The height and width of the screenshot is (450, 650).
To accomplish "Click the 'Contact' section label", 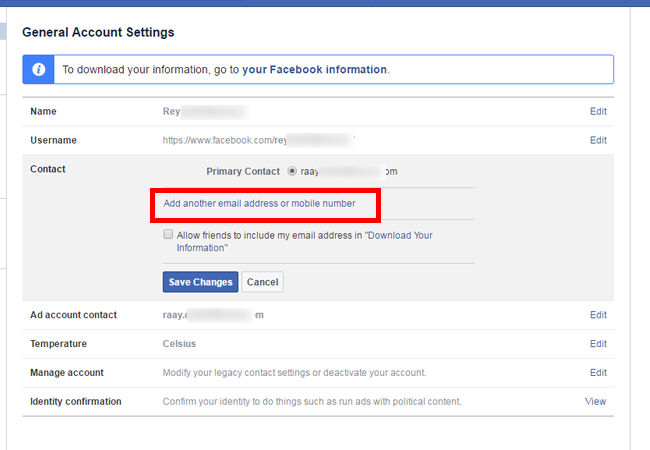I will coord(48,169).
